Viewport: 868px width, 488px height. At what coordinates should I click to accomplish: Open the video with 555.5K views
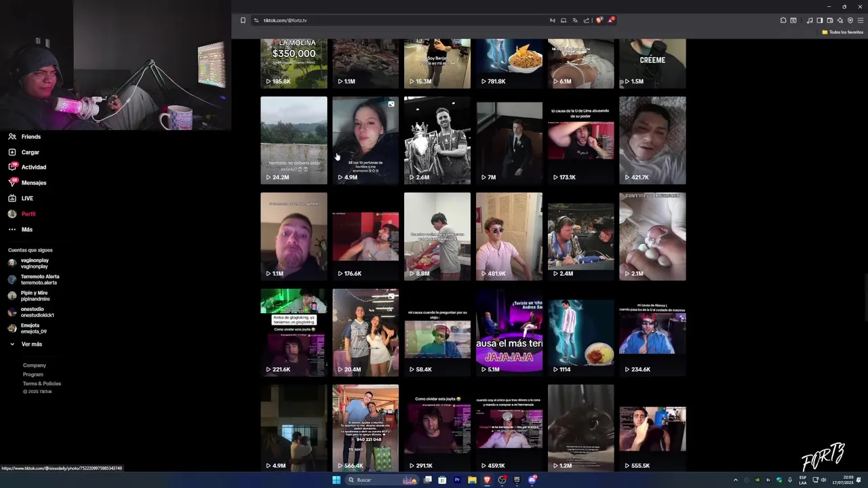coord(652,428)
